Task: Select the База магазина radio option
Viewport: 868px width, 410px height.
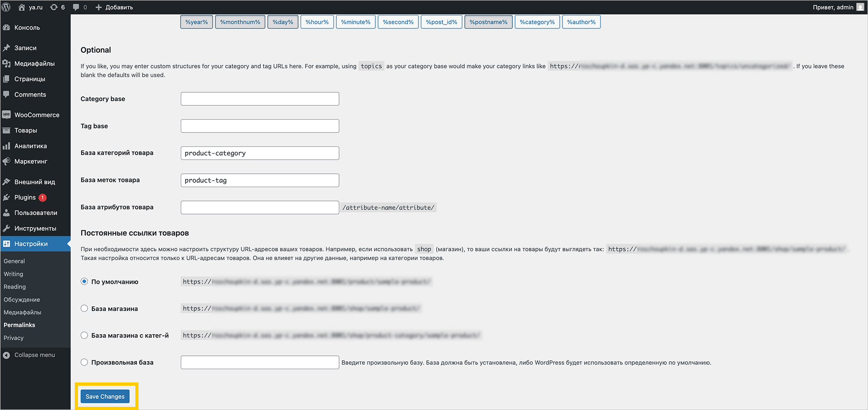Action: point(84,309)
